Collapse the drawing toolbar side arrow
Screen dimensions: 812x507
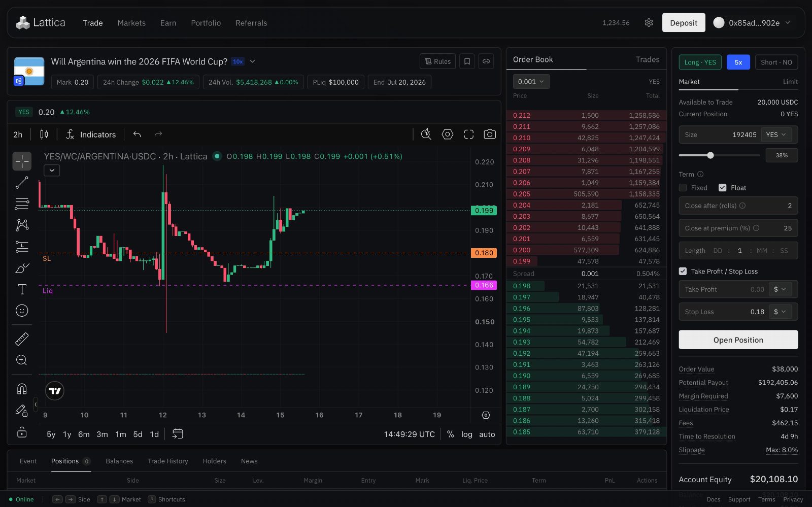36,404
